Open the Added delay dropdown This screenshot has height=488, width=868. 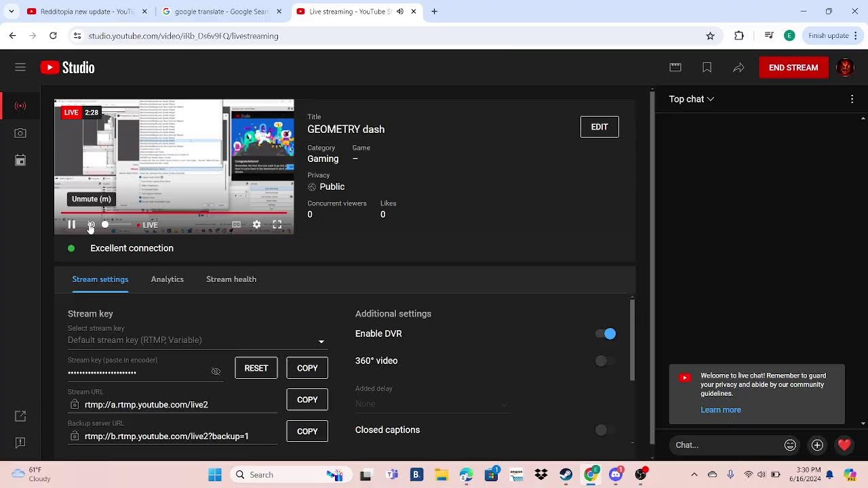coord(432,404)
